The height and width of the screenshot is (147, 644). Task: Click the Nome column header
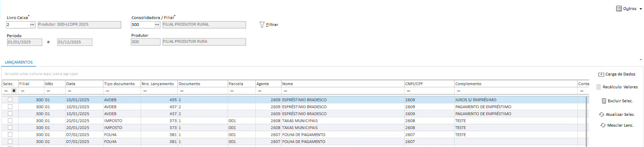point(343,84)
